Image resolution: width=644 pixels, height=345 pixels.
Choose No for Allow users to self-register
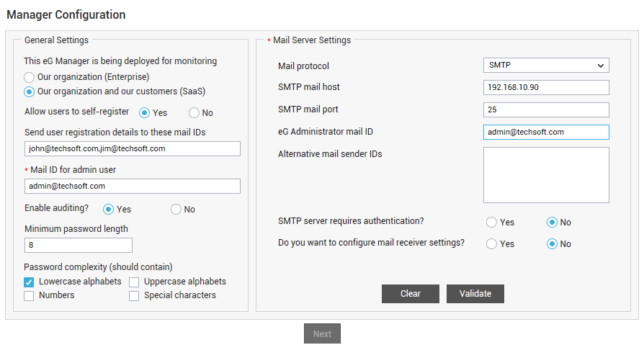click(x=194, y=113)
